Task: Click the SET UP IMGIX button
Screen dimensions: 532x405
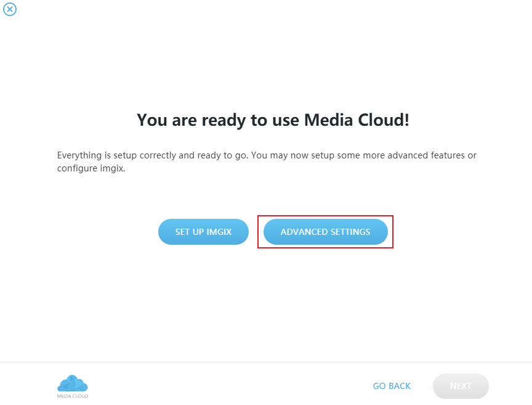Action: click(203, 232)
